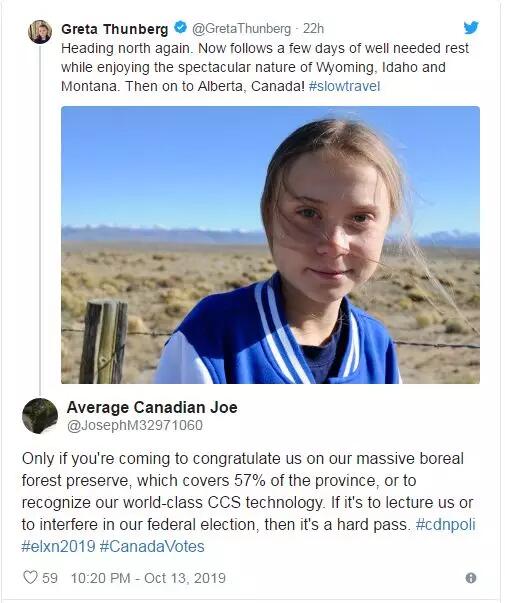Select the reply tweet text body
This screenshot has height=603, width=505.
coord(248,502)
